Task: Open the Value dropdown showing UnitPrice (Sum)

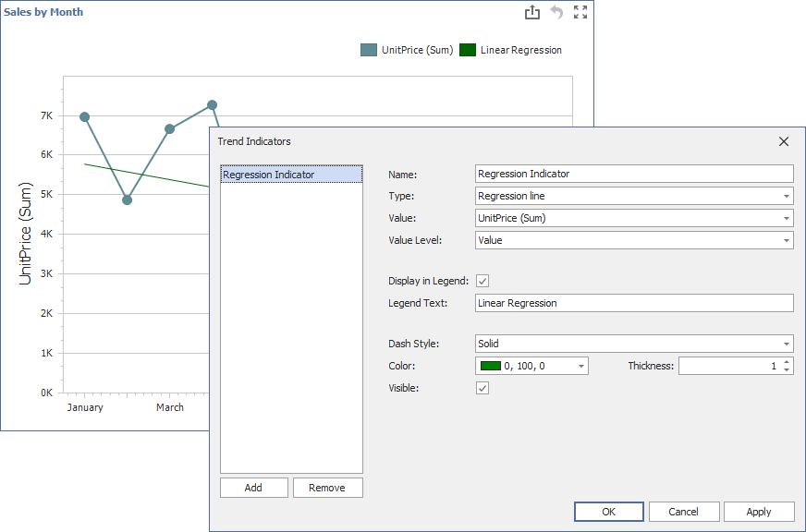Action: click(x=787, y=218)
